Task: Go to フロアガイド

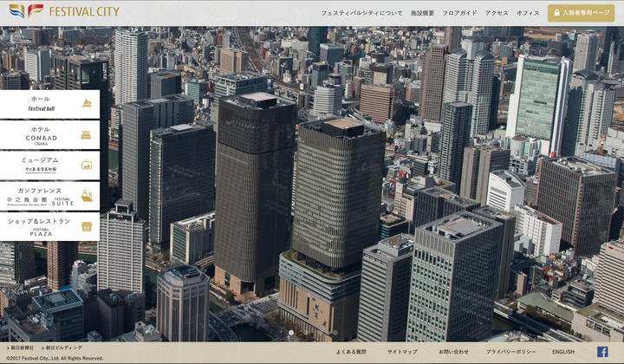Action: tap(459, 13)
